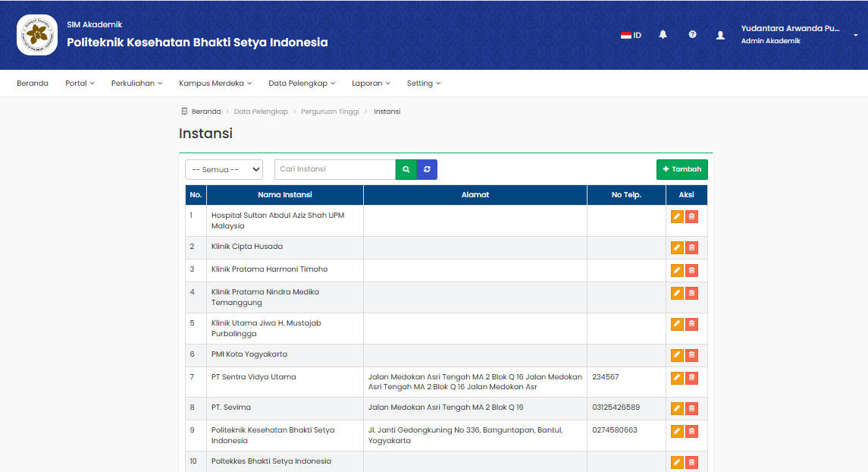Expand the Data Pelengkap menu

(x=301, y=83)
